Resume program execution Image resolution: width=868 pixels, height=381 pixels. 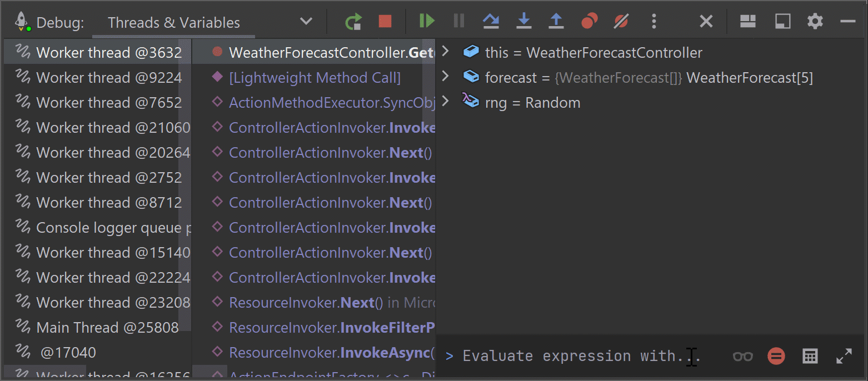click(427, 22)
